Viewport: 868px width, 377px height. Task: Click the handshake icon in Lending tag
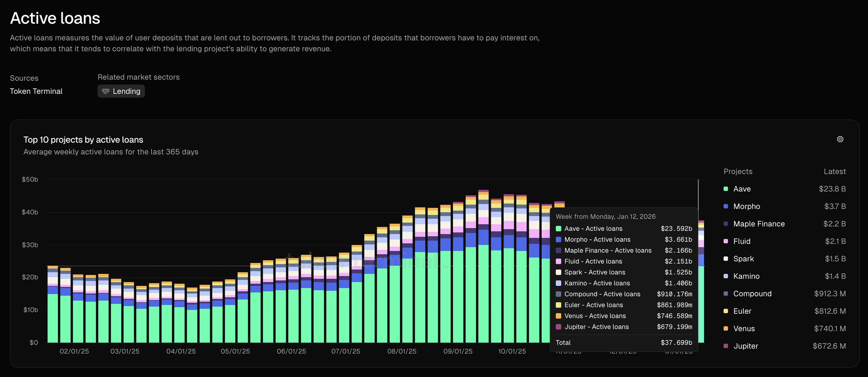point(106,91)
